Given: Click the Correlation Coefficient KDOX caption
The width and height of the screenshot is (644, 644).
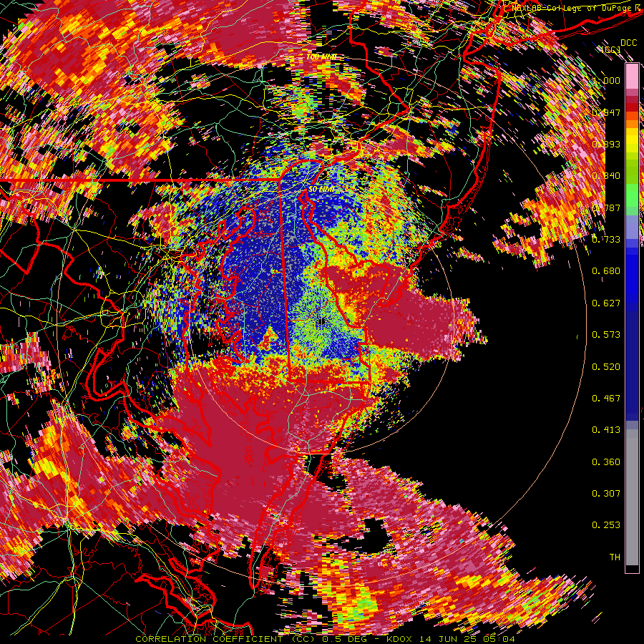Looking at the screenshot, I should (x=325, y=639).
